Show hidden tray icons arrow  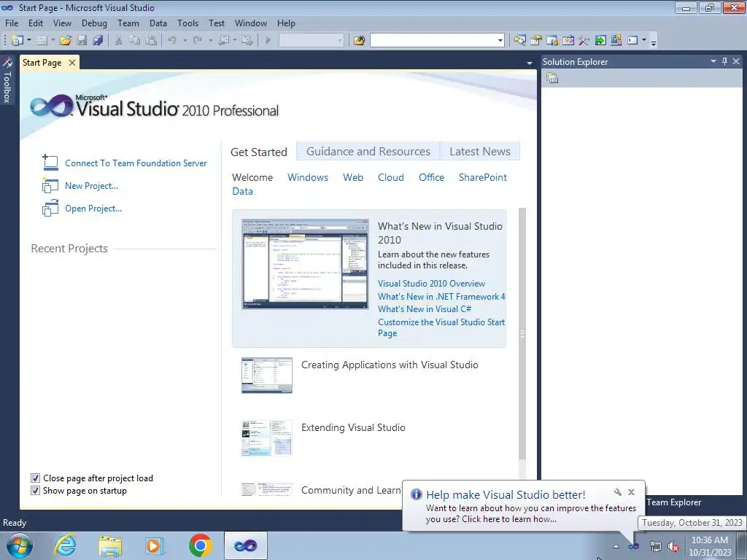coord(616,546)
